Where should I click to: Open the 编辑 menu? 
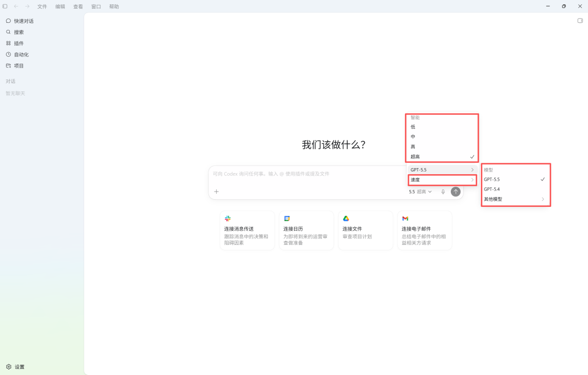pyautogui.click(x=60, y=7)
